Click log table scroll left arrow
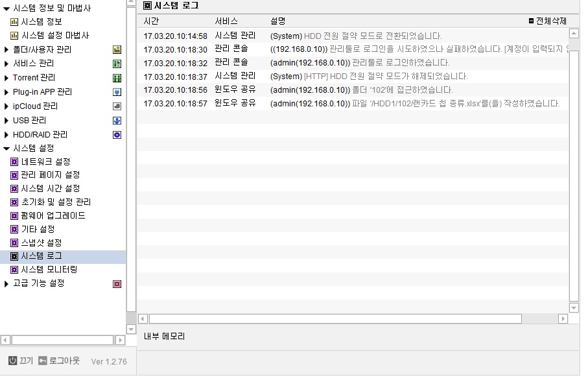The image size is (588, 382). tap(143, 318)
